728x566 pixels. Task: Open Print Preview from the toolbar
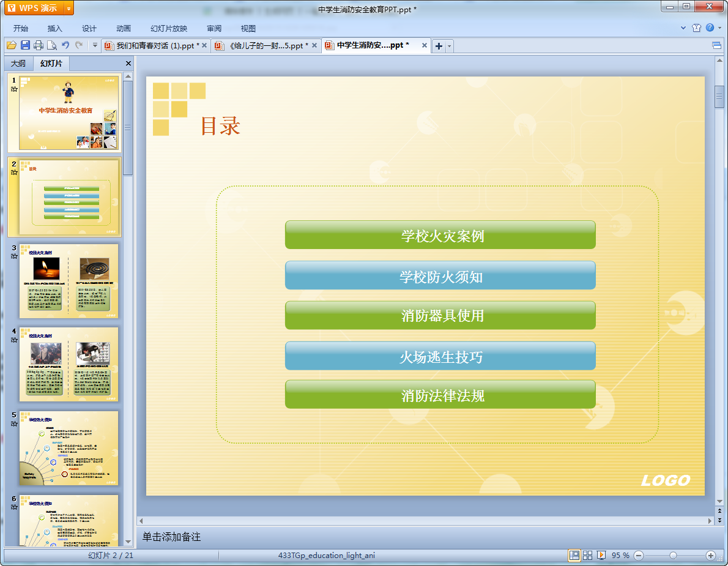(x=52, y=45)
